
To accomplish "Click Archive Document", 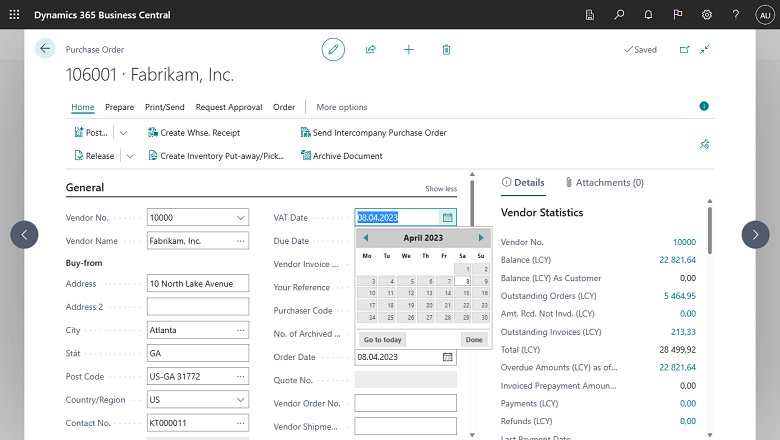I will click(342, 156).
